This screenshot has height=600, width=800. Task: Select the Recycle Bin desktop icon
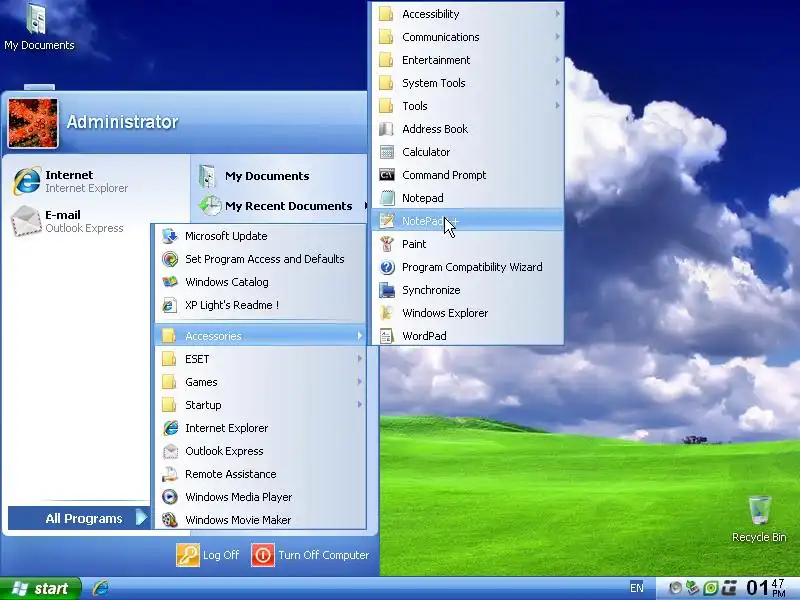759,519
